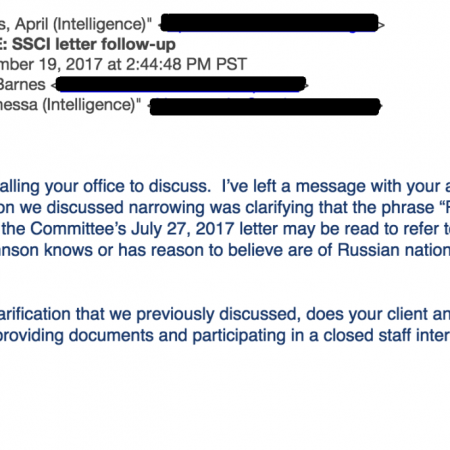The height and width of the screenshot is (450, 450).
Task: Click the redacted address after April (Intelligence)
Action: click(x=270, y=23)
